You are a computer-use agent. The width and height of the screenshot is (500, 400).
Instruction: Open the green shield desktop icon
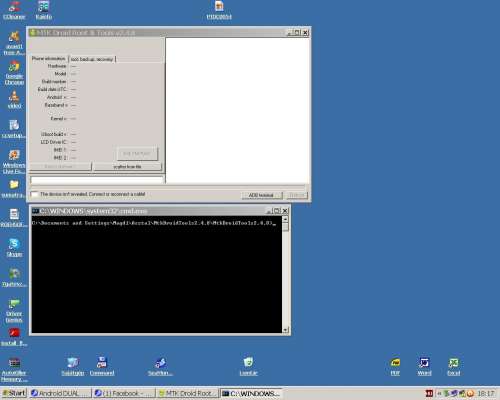point(248,366)
